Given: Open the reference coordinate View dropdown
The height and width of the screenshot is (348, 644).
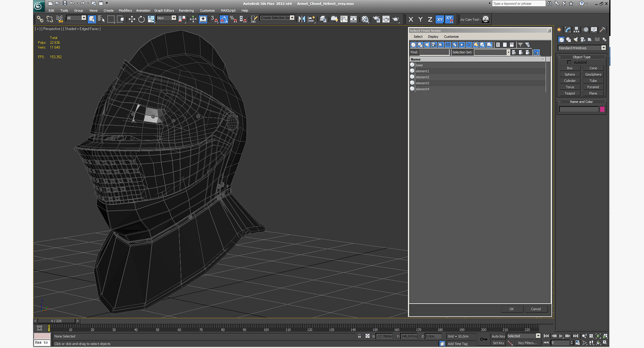Looking at the screenshot, I should pos(166,18).
